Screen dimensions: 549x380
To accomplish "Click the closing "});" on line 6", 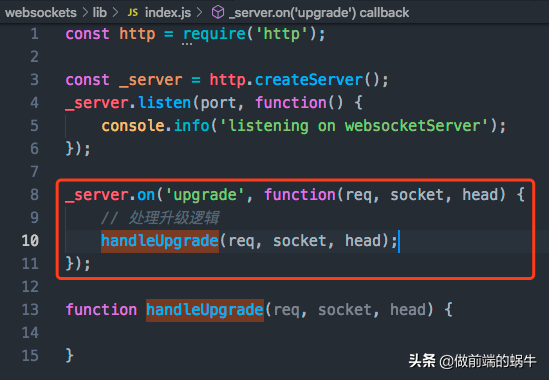I will click(x=78, y=149).
